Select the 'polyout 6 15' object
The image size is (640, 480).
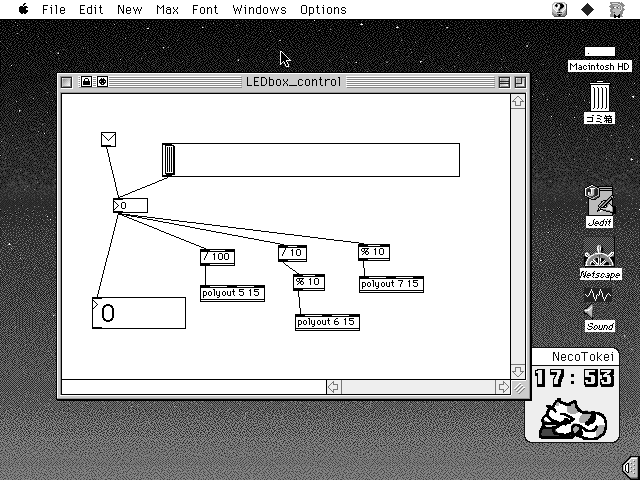(327, 322)
